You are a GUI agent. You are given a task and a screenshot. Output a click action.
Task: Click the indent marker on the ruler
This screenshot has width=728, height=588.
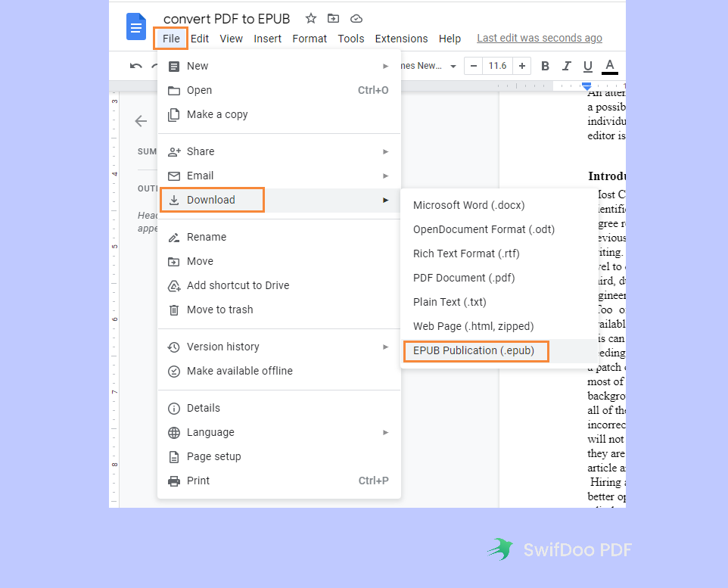[x=586, y=86]
